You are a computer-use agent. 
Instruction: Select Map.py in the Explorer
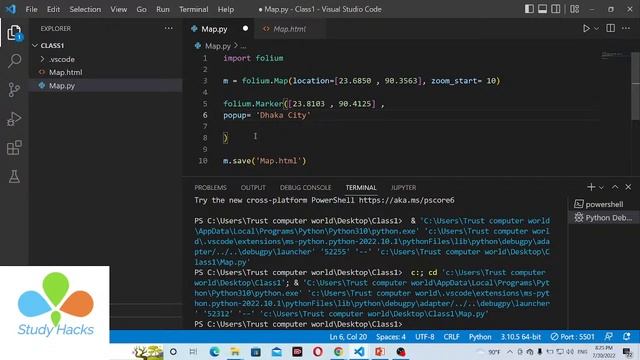pyautogui.click(x=105, y=85)
